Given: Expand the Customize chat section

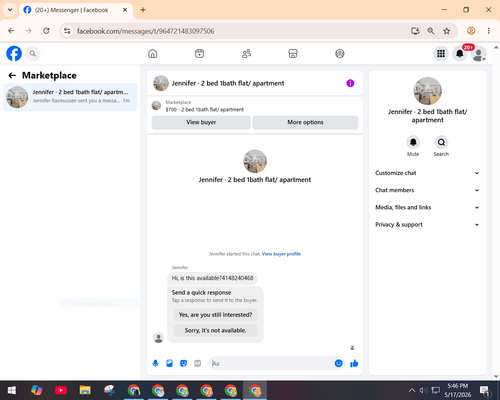Looking at the screenshot, I should click(427, 173).
